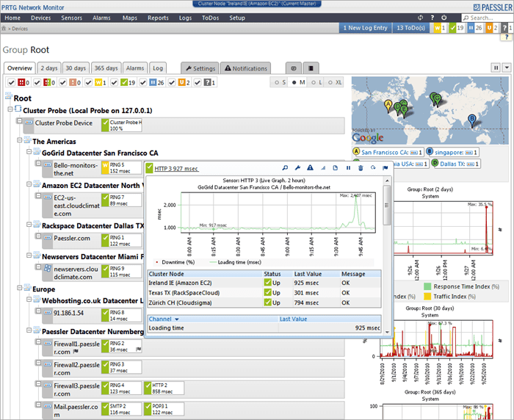This screenshot has width=514, height=420.
Task: Open the Firewall1.paessler.com device link
Action: (x=76, y=348)
